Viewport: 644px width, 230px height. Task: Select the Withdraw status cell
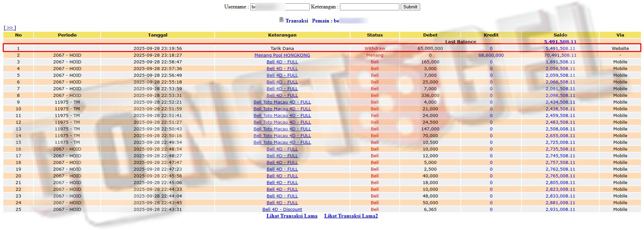[375, 49]
